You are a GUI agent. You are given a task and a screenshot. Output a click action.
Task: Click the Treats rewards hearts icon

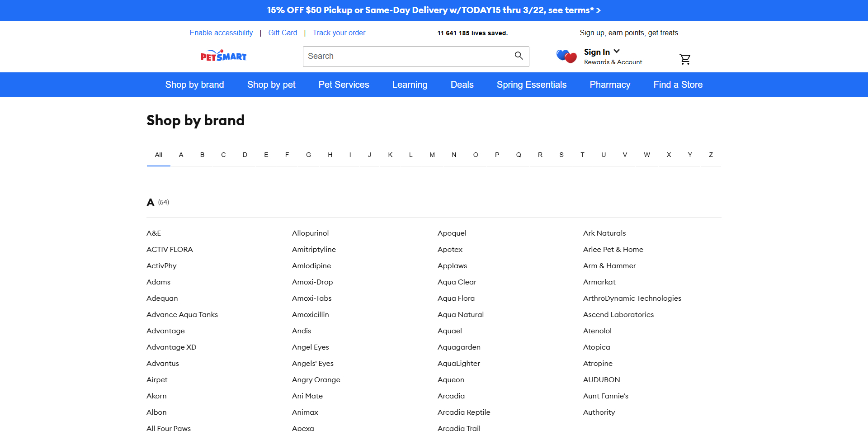coord(566,57)
